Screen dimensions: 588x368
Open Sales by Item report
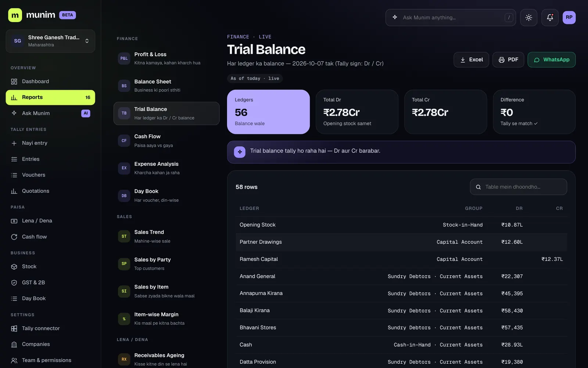point(166,291)
